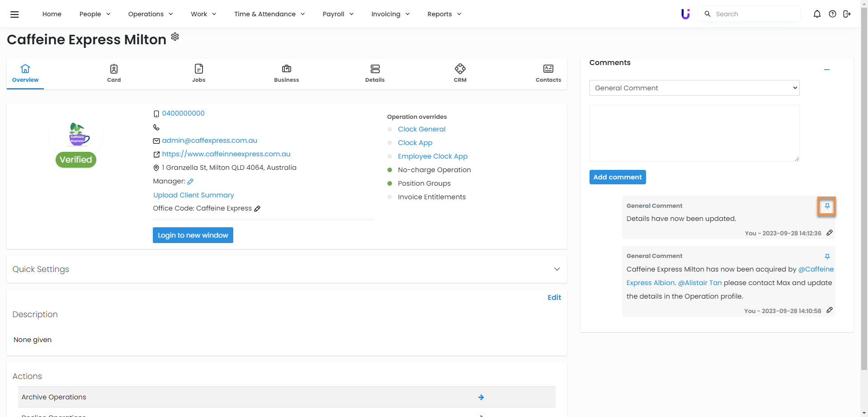Click the Upload Client Summary link
This screenshot has height=417, width=868.
pos(193,195)
